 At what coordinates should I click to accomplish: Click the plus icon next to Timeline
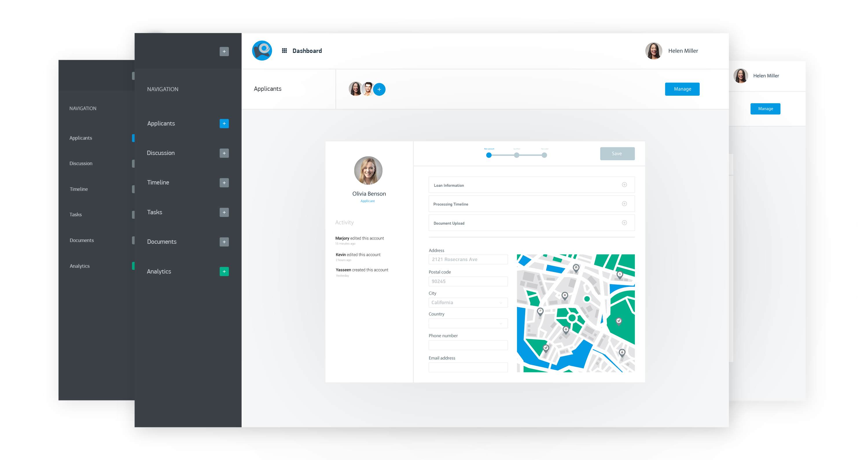[224, 183]
